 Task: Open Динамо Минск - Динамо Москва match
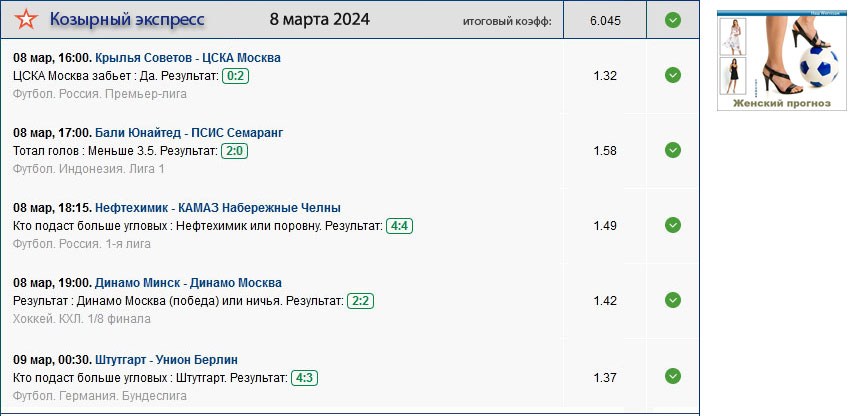point(188,283)
